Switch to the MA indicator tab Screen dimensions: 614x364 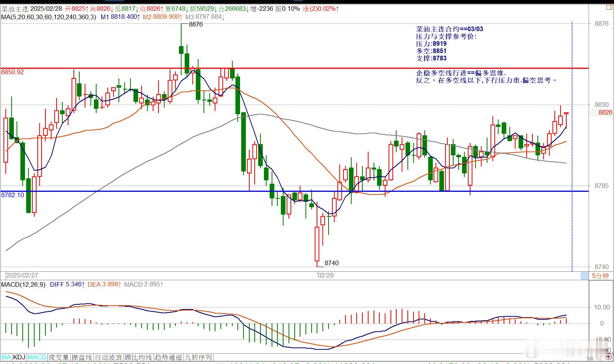(x=7, y=357)
